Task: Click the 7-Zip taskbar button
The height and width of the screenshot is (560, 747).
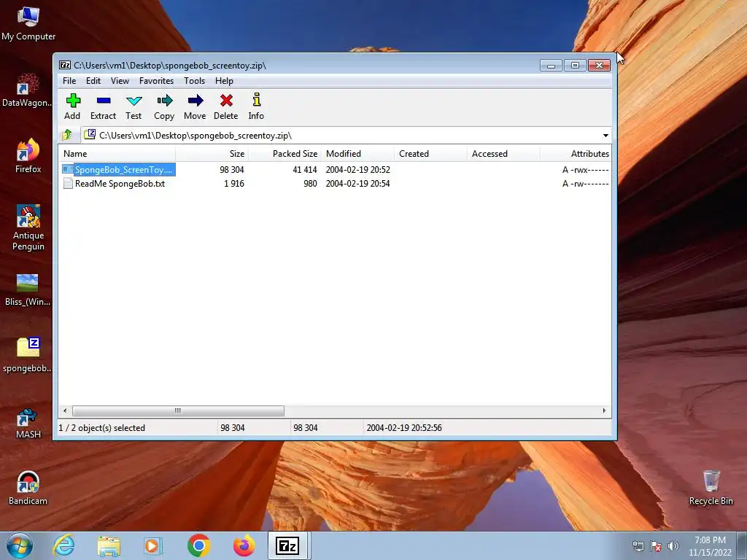Action: (x=287, y=545)
